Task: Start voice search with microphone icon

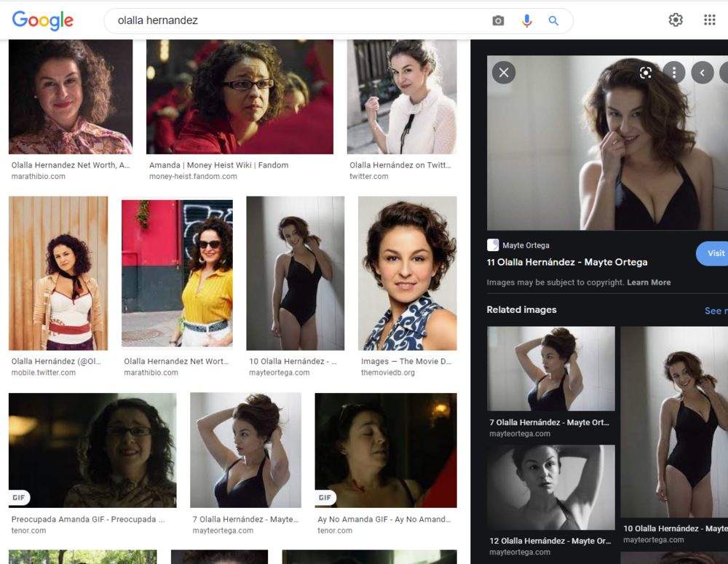Action: [x=526, y=21]
